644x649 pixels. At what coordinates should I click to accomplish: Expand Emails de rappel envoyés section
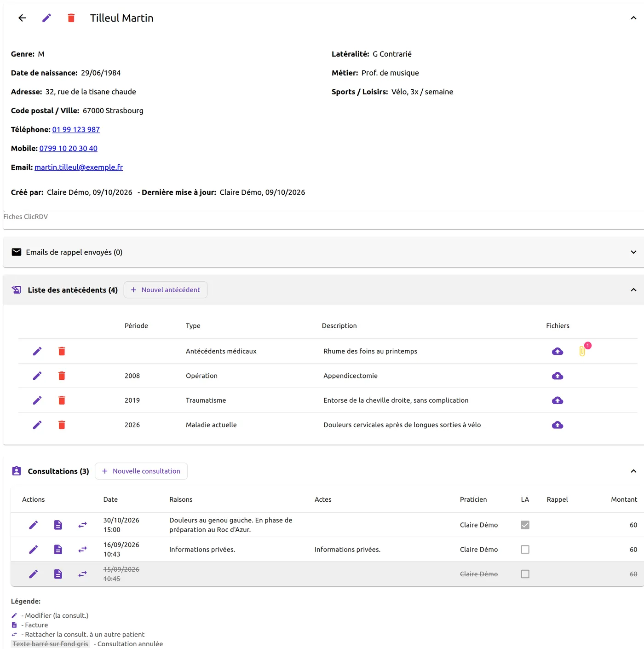pos(633,252)
